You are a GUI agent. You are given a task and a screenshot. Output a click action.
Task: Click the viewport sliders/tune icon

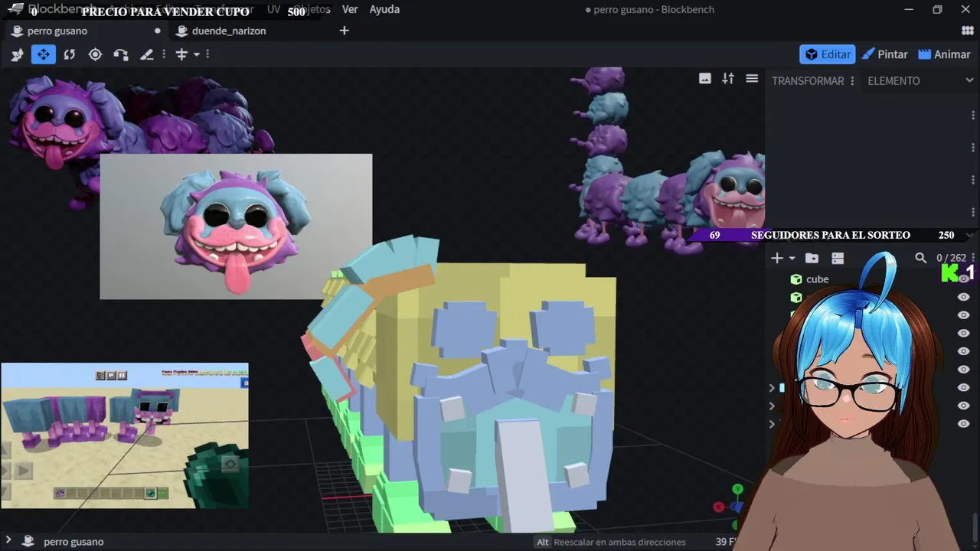[x=728, y=79]
